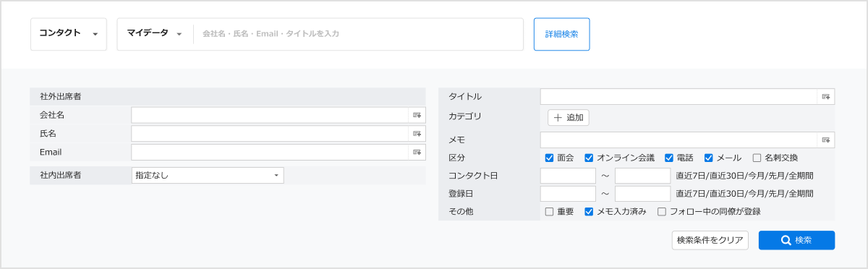
Task: Click the list icon in Email field
Action: pos(417,153)
